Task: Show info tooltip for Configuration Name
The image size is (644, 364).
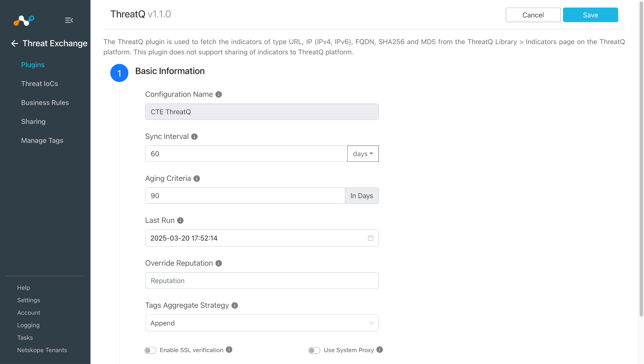Action: point(219,94)
